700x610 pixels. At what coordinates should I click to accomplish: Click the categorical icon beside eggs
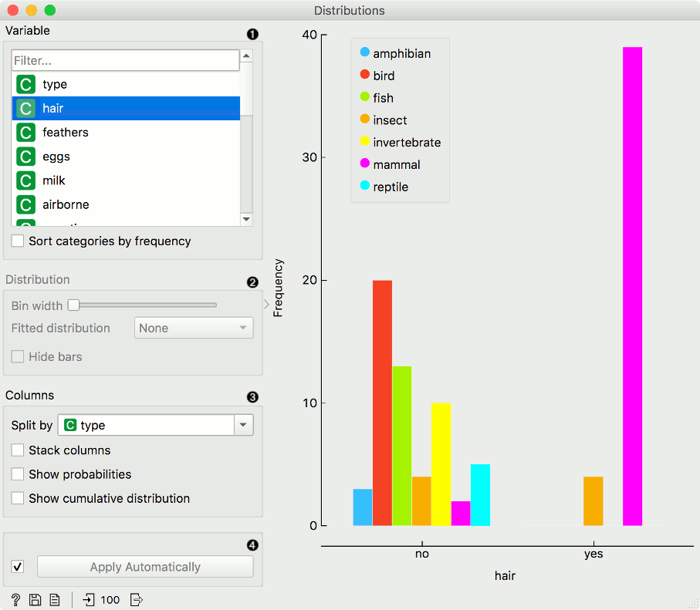[x=26, y=157]
